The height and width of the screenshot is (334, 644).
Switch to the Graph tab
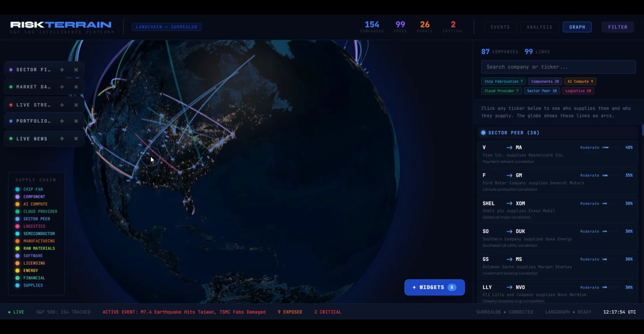tap(577, 27)
